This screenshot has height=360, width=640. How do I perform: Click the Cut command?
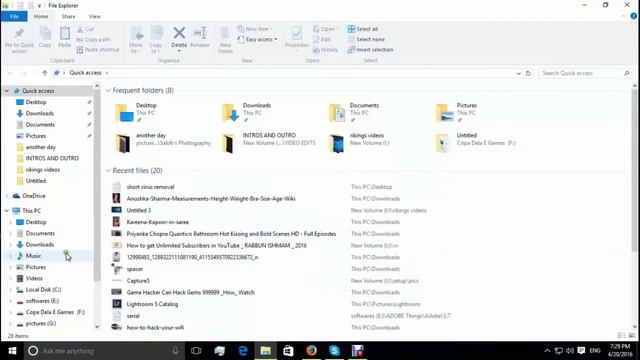(86, 29)
